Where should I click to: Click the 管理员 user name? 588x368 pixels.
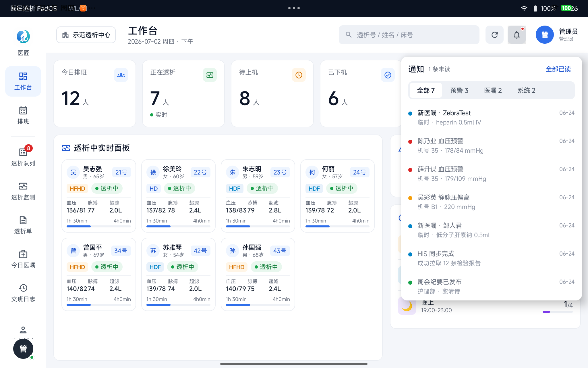(x=568, y=31)
